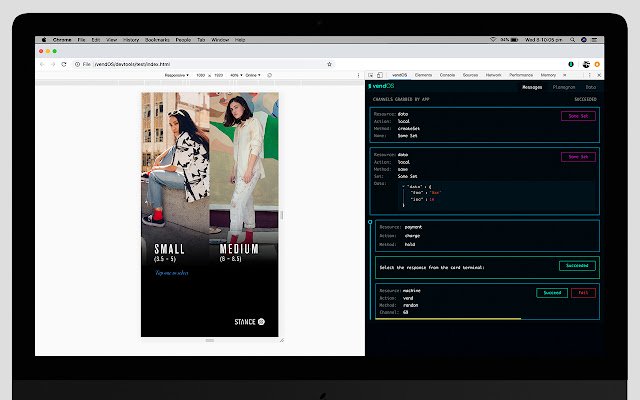Viewport: 640px width, 400px height.
Task: Open the Chrome menu in menu bar
Action: pyautogui.click(x=62, y=40)
